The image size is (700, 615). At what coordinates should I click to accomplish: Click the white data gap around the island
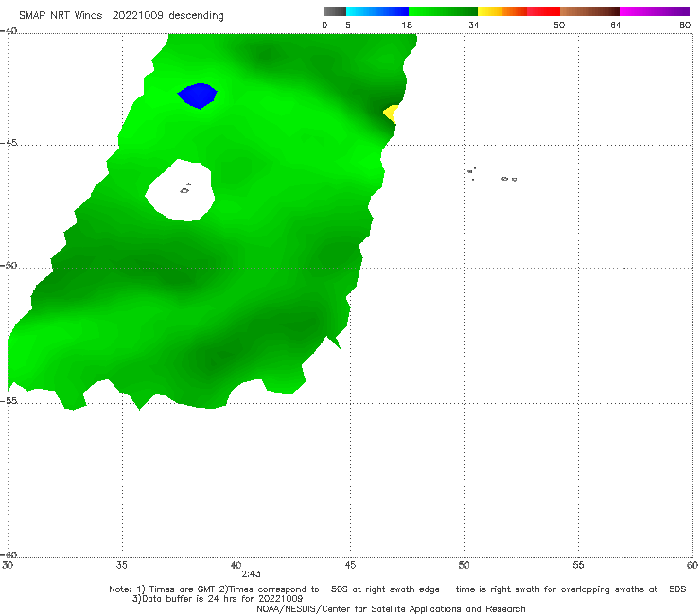point(180,190)
